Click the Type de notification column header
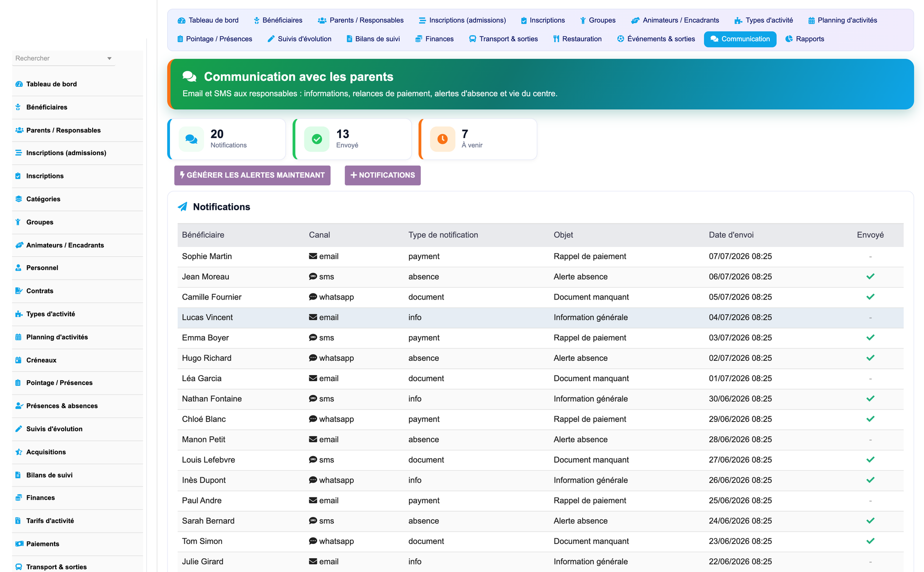The width and height of the screenshot is (924, 572). tap(443, 235)
